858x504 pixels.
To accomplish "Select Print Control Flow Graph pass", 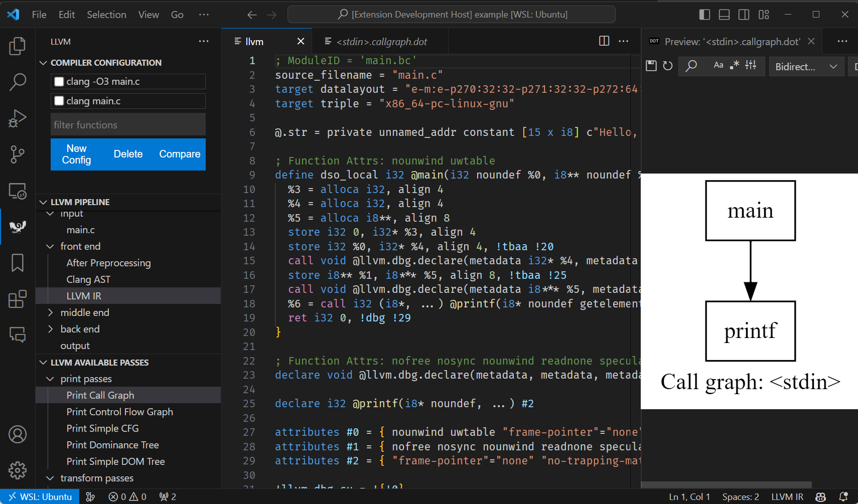I will (119, 412).
